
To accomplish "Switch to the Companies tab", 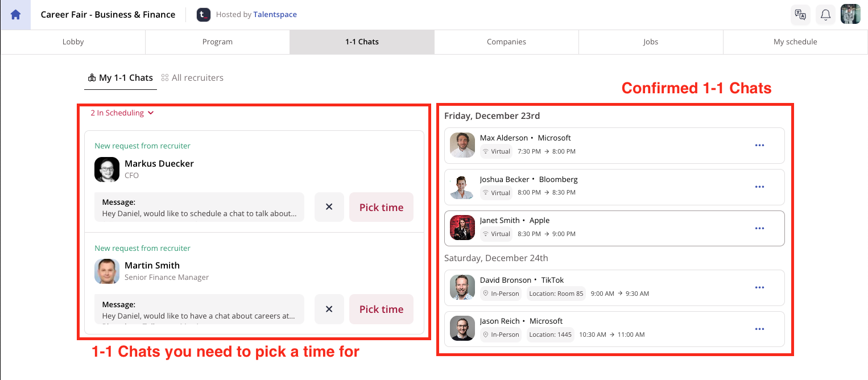I will [506, 42].
